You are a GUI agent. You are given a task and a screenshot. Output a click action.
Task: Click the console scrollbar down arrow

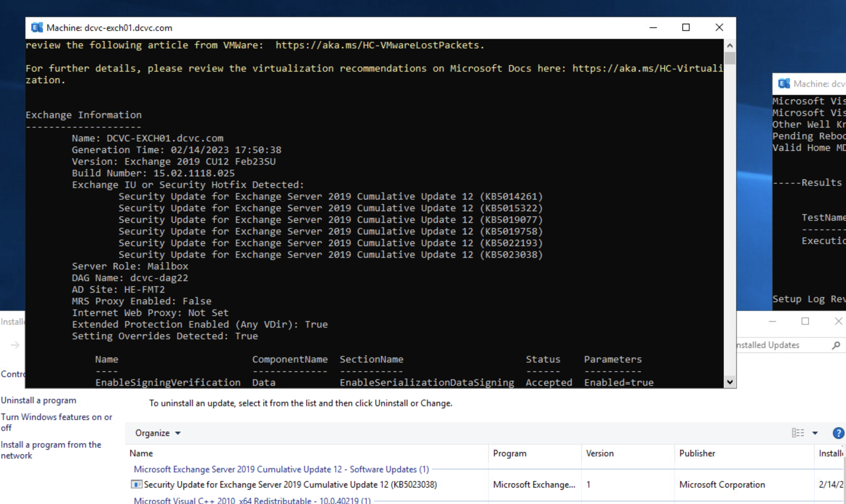(730, 382)
